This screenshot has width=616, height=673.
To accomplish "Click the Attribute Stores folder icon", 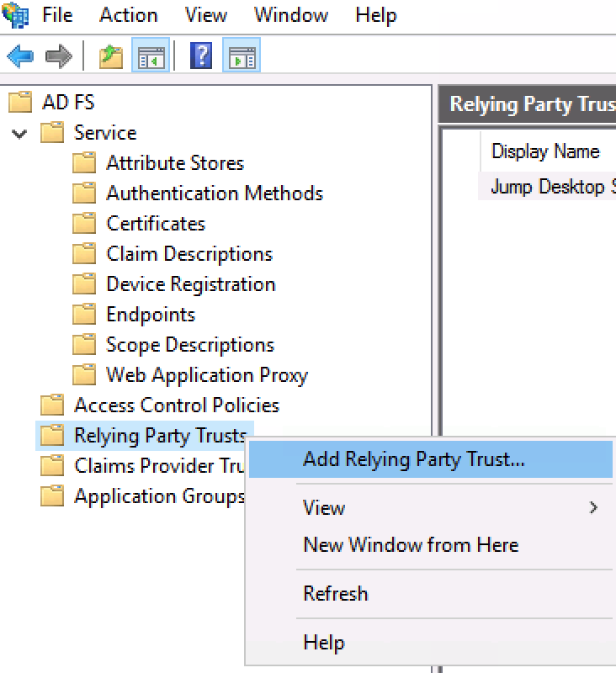I will [x=84, y=162].
